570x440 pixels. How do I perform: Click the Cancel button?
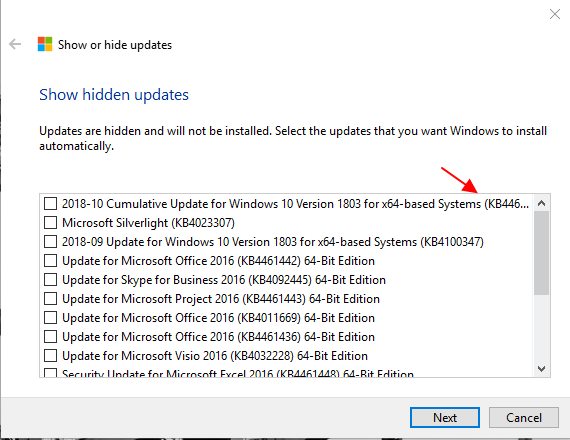click(x=524, y=417)
